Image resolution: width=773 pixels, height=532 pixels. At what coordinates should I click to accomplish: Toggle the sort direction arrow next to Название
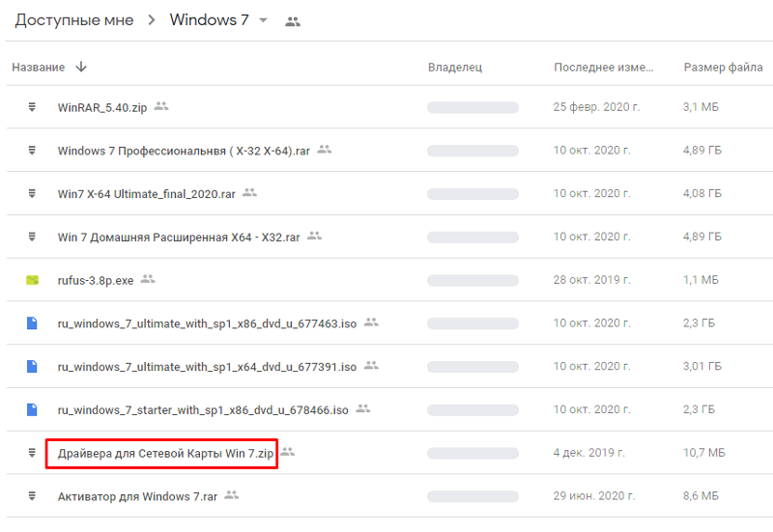pos(81,67)
